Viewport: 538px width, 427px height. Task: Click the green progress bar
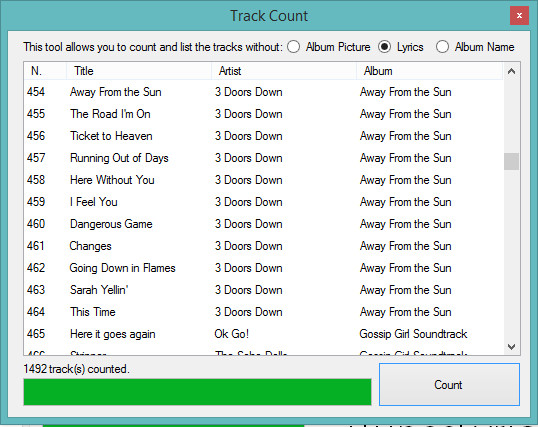[x=197, y=392]
